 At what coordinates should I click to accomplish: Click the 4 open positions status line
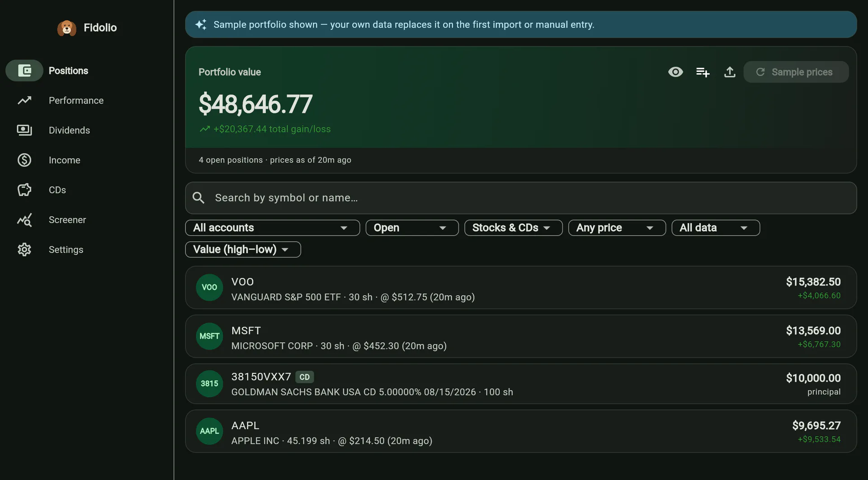tap(275, 160)
